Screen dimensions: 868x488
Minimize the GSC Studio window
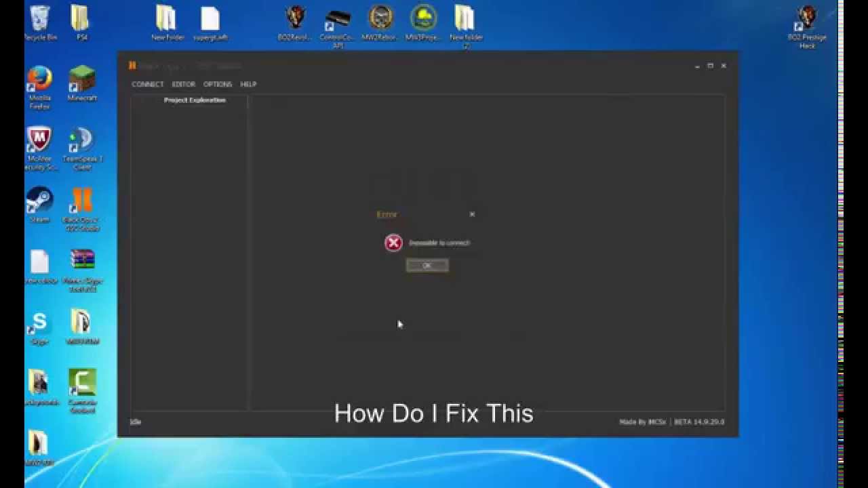click(x=697, y=66)
